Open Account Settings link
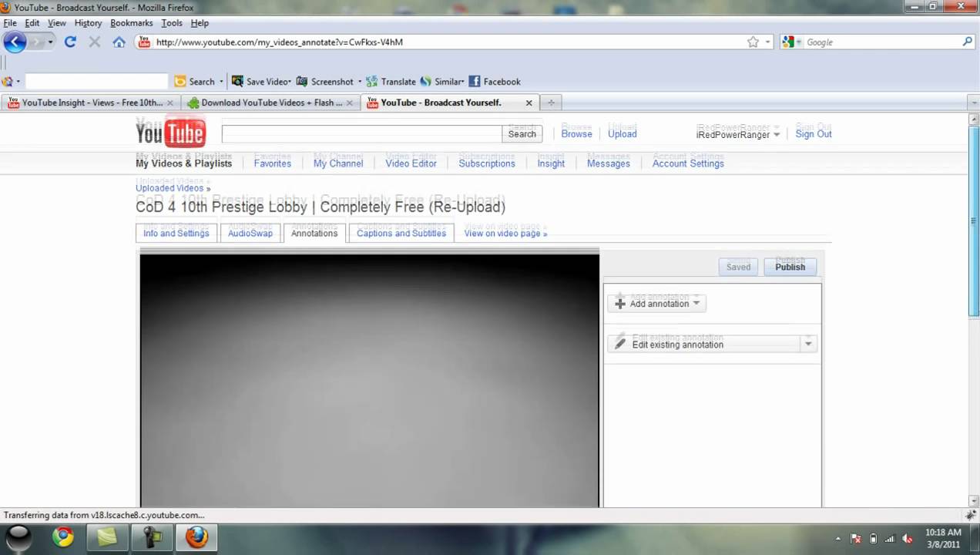The image size is (980, 555). coord(688,163)
